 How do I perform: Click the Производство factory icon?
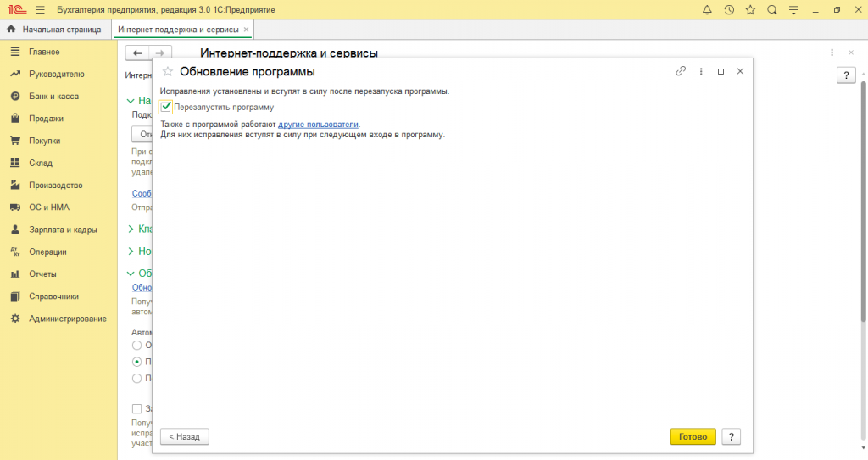(x=15, y=185)
